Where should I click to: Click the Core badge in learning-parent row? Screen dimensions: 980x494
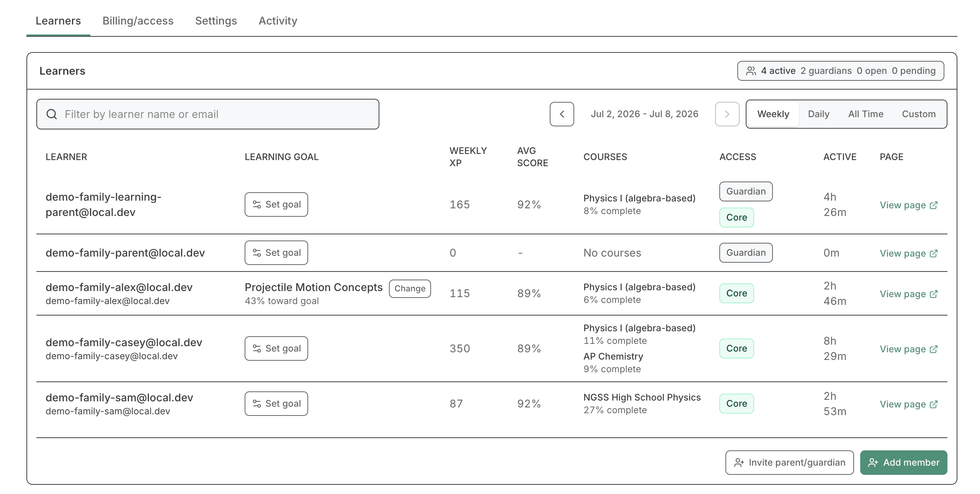[x=737, y=218]
